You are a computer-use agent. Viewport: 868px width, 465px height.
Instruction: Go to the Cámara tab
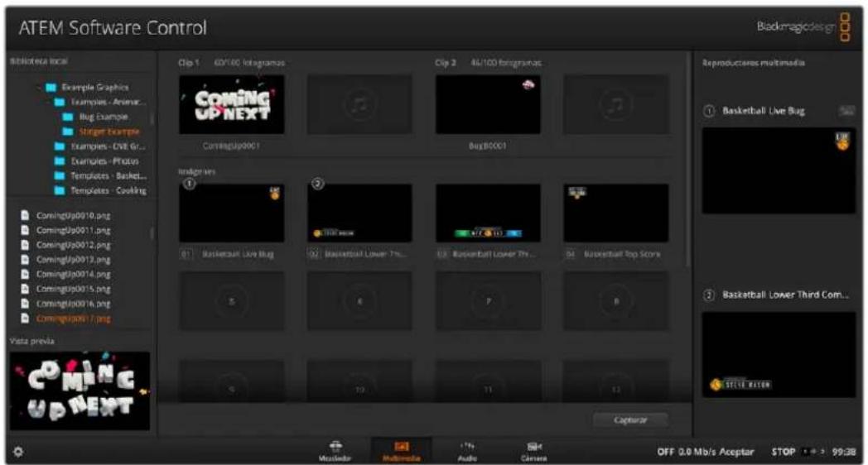[x=533, y=451]
